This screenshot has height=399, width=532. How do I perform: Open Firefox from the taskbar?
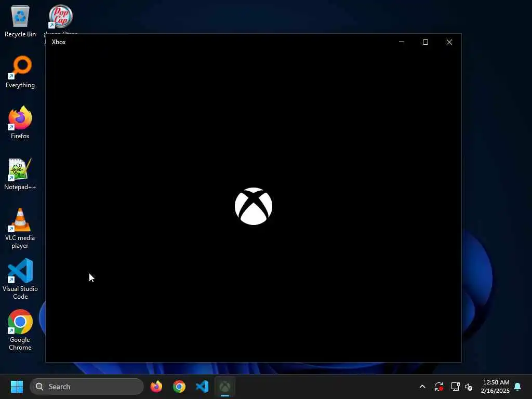point(156,387)
